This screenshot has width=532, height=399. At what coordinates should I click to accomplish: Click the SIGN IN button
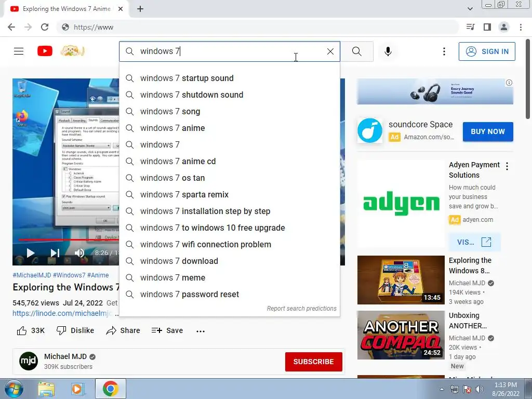coord(487,51)
